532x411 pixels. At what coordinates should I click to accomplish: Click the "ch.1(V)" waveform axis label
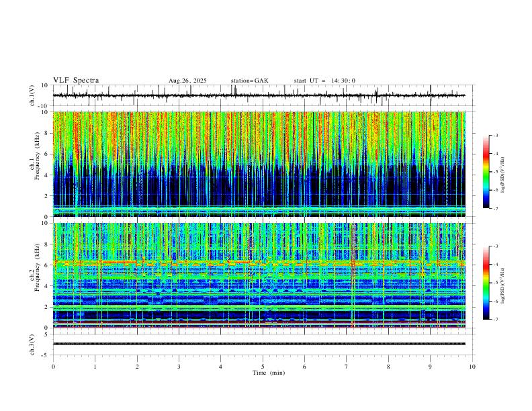(x=32, y=95)
